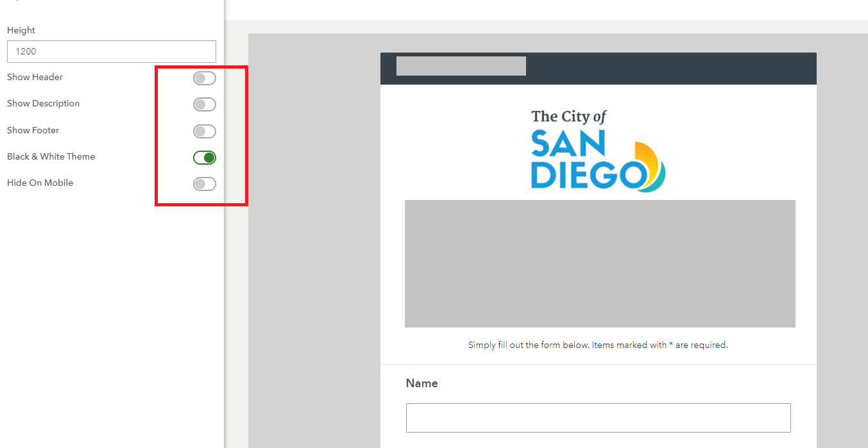Click the Show Footer label text
Image resolution: width=868 pixels, height=448 pixels.
(33, 130)
